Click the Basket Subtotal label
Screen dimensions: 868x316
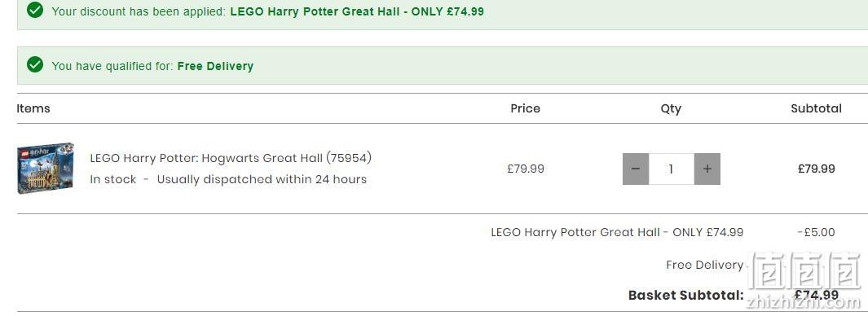tap(686, 295)
